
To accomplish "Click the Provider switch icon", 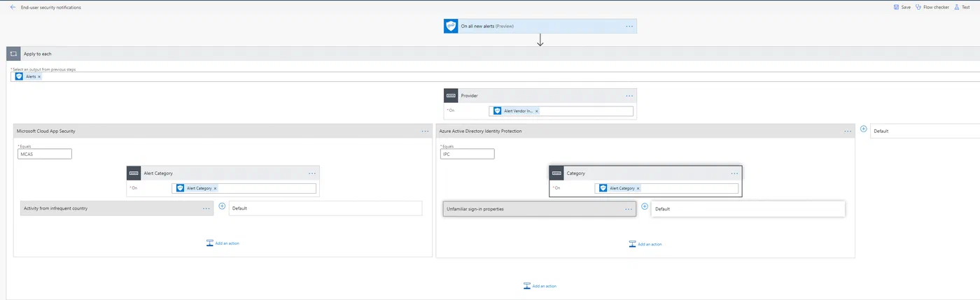I will [x=451, y=95].
